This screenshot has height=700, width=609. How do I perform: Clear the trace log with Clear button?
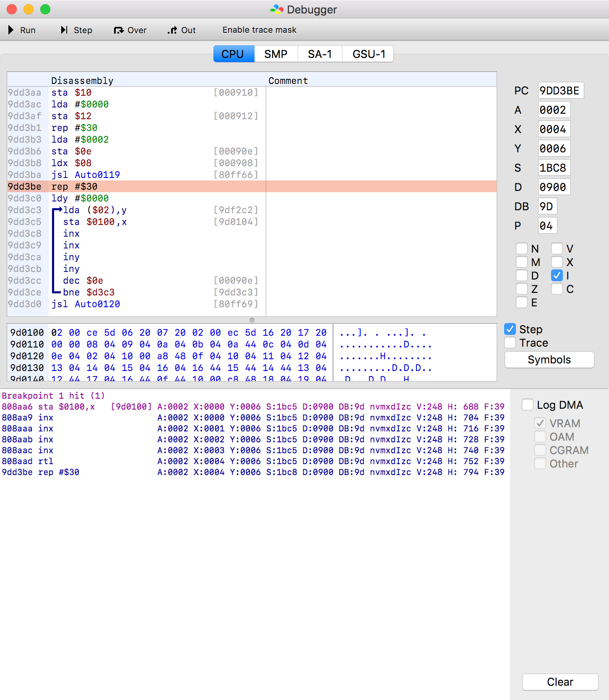click(x=560, y=682)
